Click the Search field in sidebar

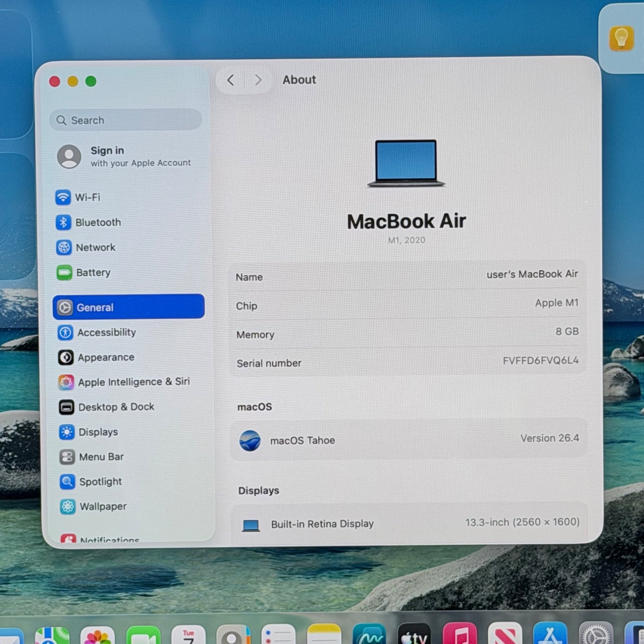pos(126,120)
